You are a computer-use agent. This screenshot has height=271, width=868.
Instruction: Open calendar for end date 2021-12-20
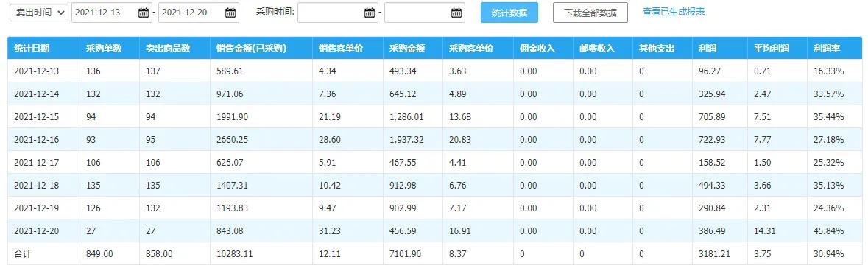click(230, 13)
